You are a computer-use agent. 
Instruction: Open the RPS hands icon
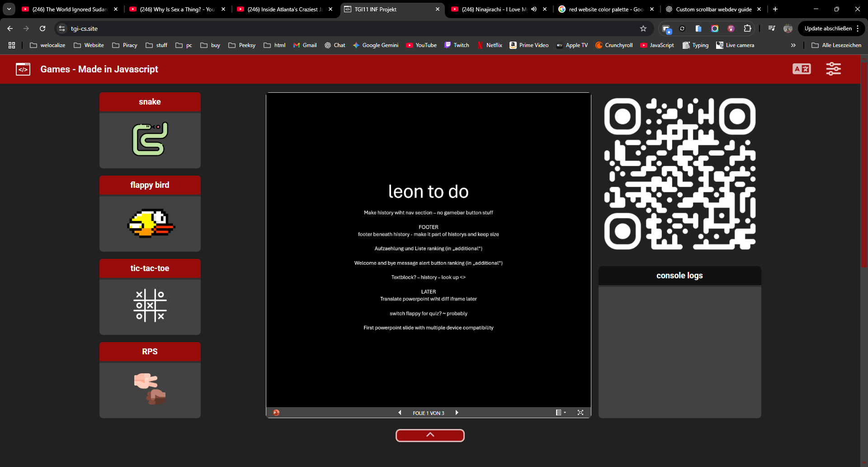click(x=150, y=389)
